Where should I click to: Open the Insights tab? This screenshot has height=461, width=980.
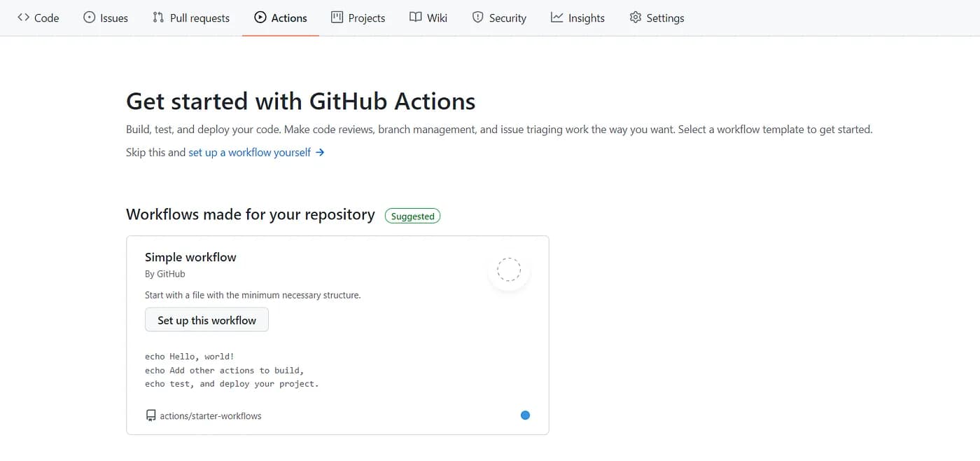pos(577,18)
